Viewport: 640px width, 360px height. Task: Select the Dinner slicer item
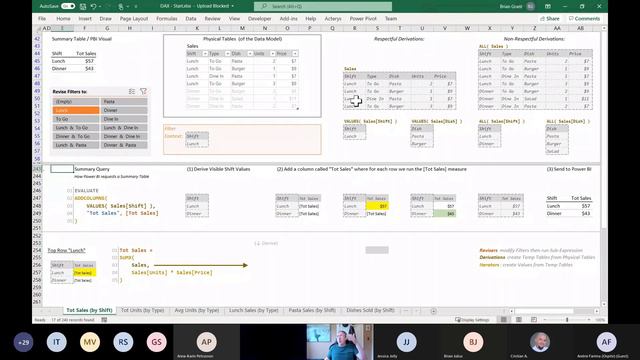124,110
